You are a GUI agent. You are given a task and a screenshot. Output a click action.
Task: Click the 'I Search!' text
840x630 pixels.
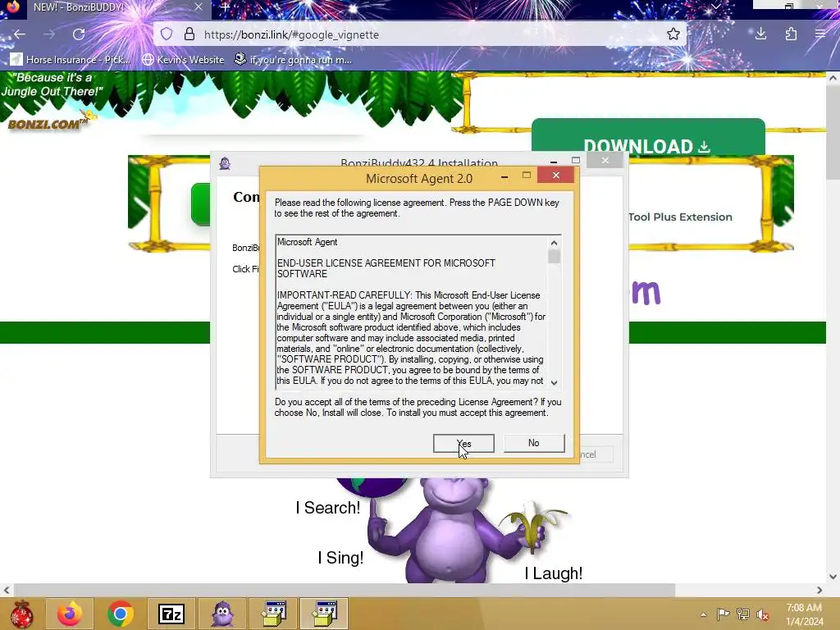click(x=328, y=507)
